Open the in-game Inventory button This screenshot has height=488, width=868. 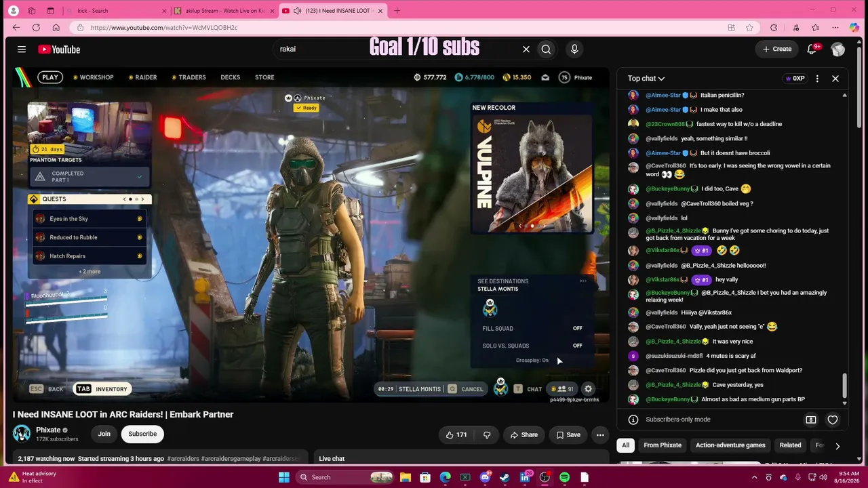click(102, 389)
